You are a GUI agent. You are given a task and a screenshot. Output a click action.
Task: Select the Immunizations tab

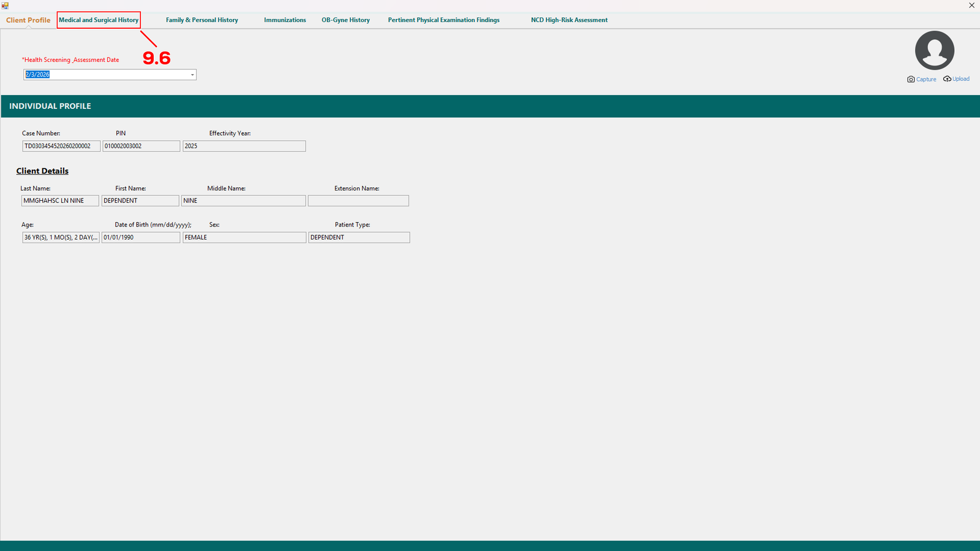(x=285, y=20)
